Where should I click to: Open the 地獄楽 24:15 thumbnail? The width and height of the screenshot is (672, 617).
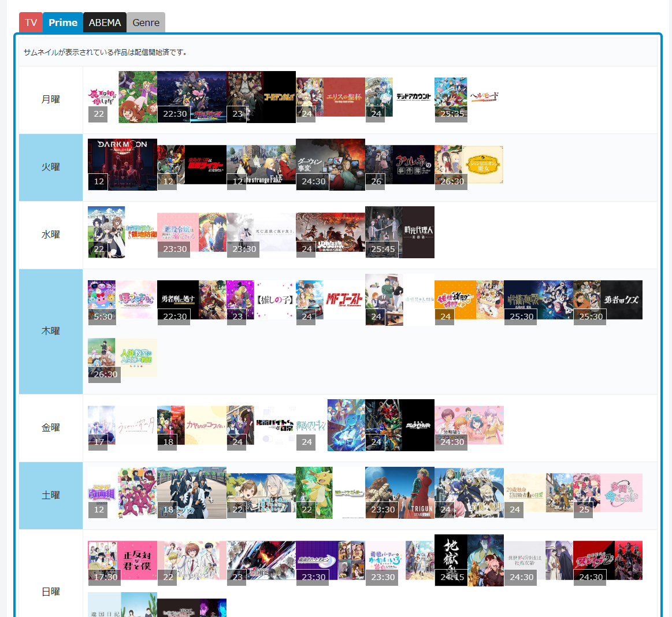click(x=469, y=560)
